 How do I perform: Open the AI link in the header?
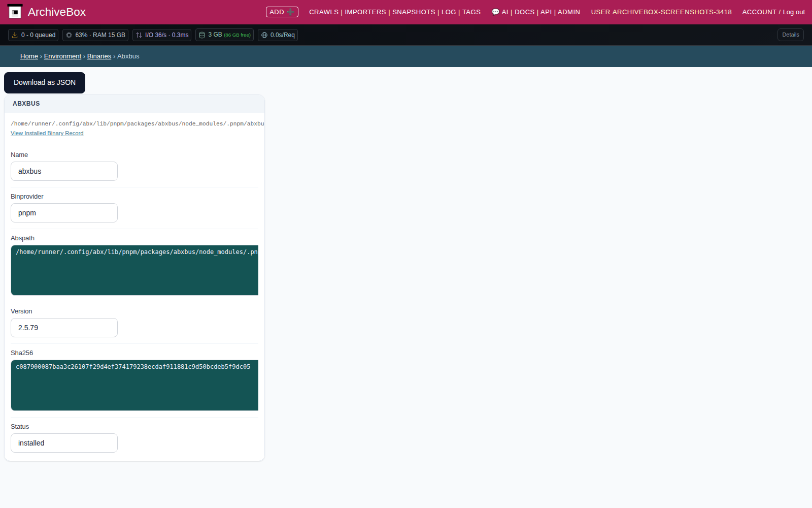[505, 12]
